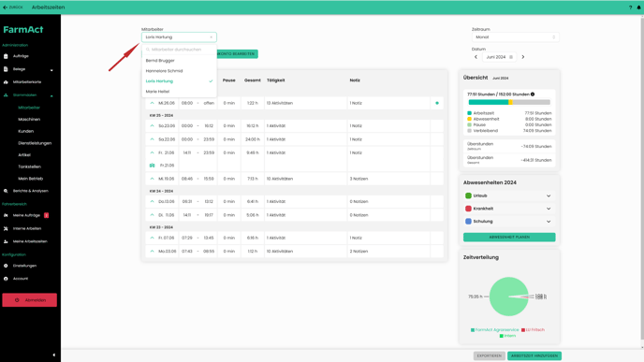
Task: Click the Abwesenheit planen button
Action: (509, 238)
